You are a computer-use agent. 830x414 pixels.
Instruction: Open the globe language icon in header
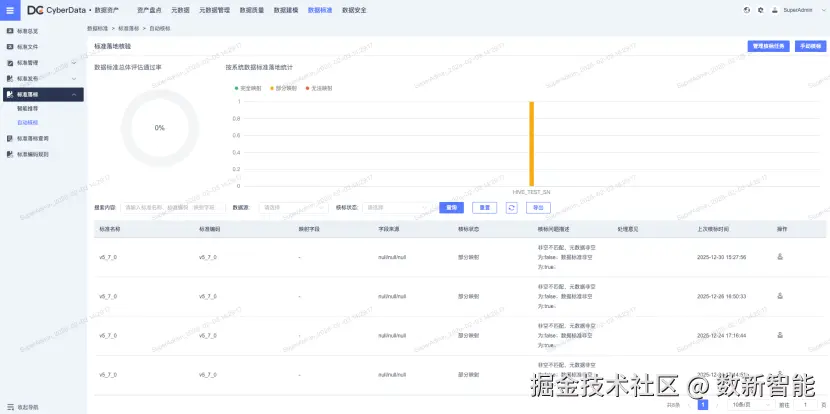click(x=747, y=10)
